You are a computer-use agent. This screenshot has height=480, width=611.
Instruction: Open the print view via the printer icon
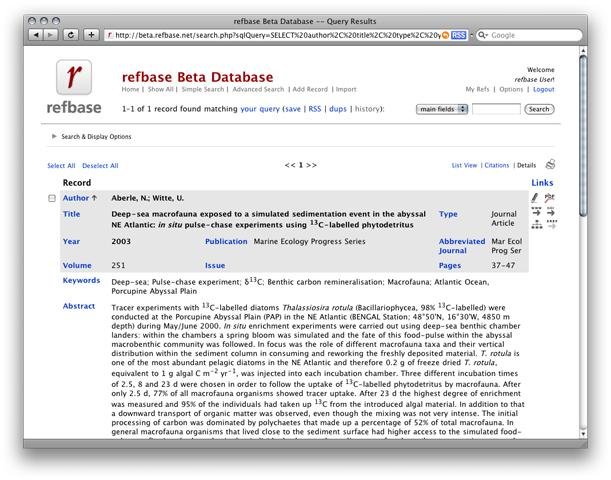(550, 165)
